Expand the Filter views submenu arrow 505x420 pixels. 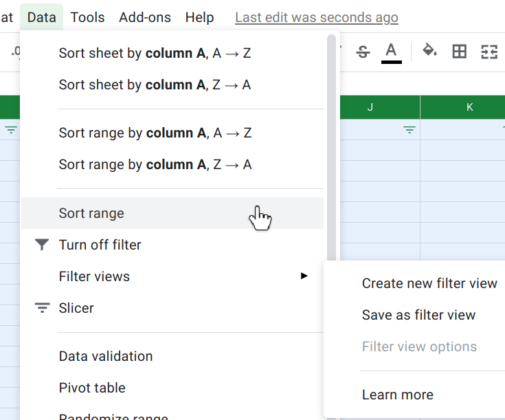tap(304, 276)
